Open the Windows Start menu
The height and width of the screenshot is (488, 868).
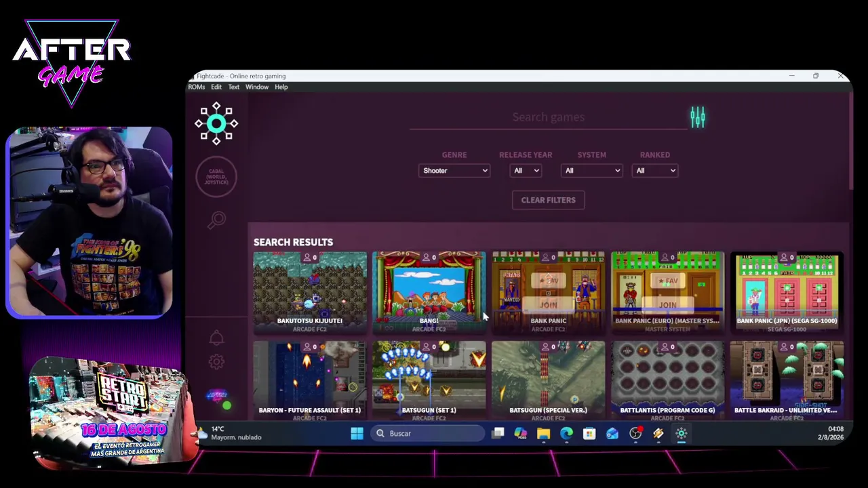(357, 434)
